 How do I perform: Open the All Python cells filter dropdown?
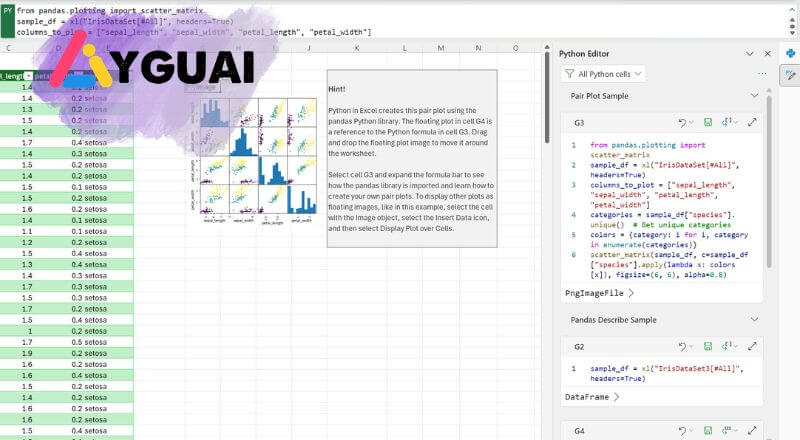pyautogui.click(x=603, y=74)
